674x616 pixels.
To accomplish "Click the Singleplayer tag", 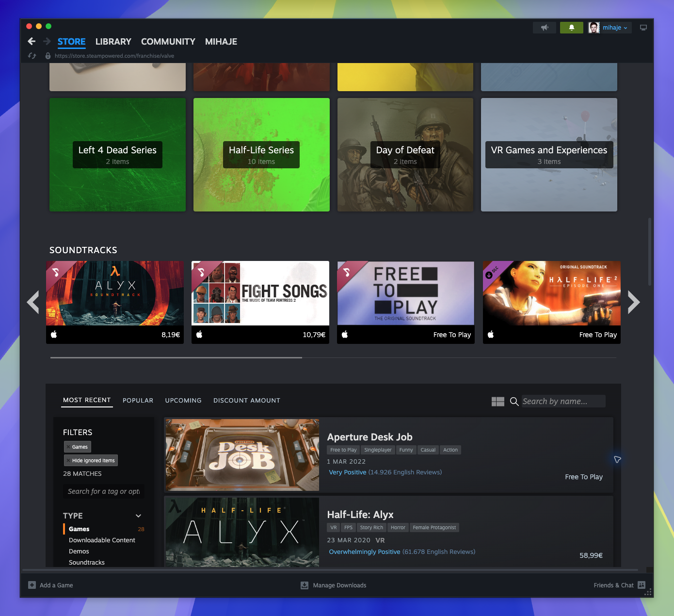I will click(x=378, y=450).
